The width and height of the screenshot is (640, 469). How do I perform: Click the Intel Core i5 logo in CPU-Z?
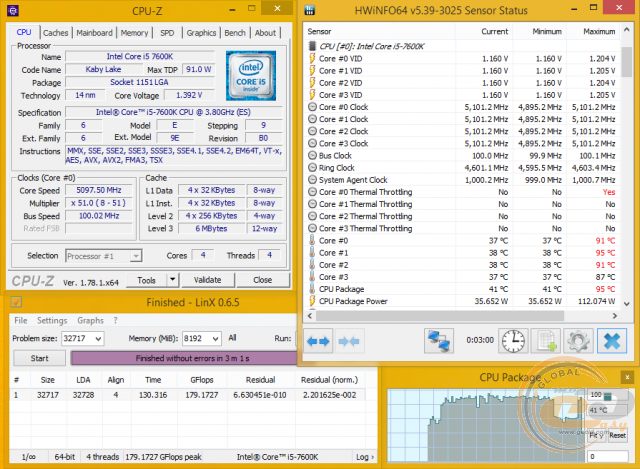[x=251, y=76]
